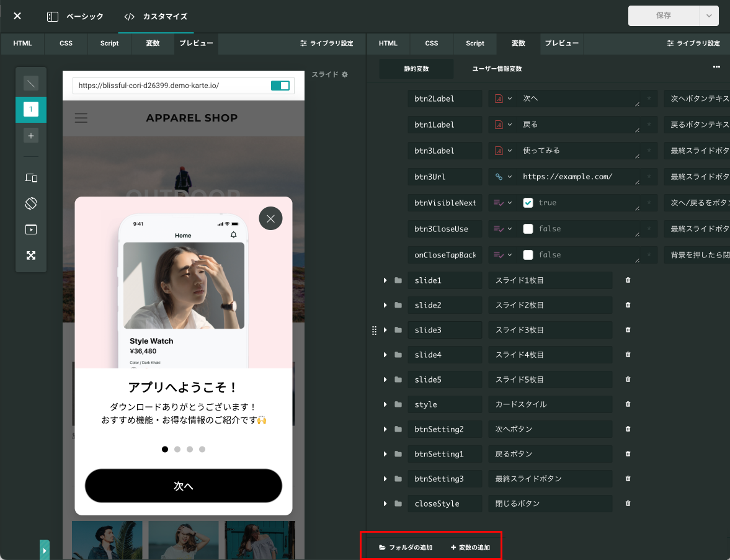Viewport: 730px width, 560px height.
Task: Select the left pane Script tab
Action: tap(109, 43)
